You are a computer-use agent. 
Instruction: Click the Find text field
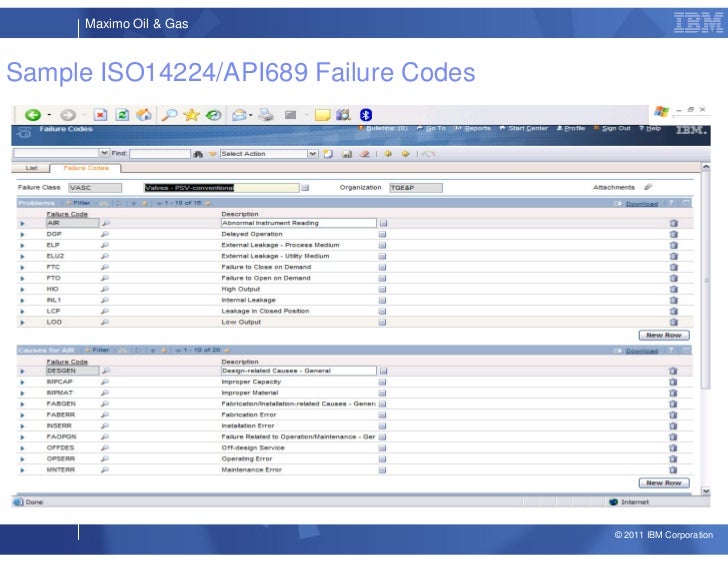(160, 154)
